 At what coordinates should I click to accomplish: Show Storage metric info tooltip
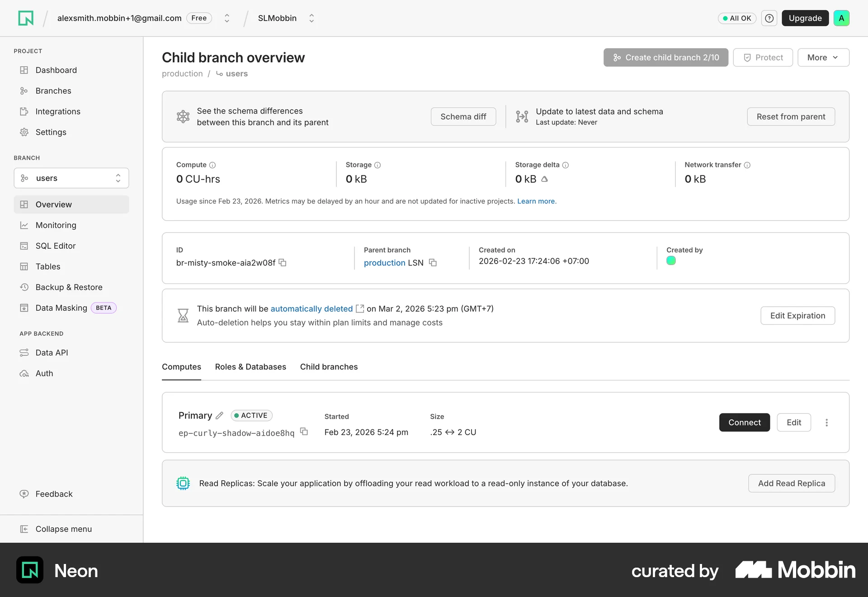point(377,165)
